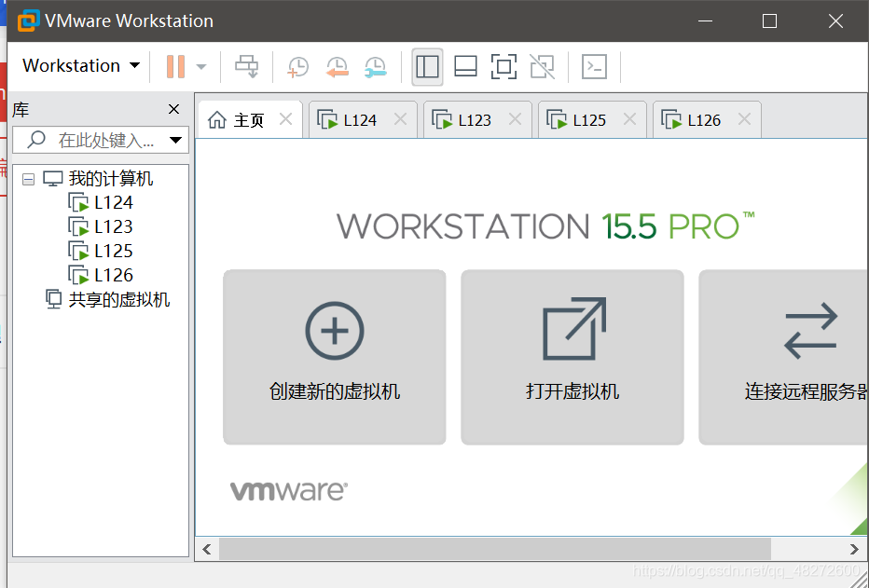The width and height of the screenshot is (869, 588).
Task: Open the power options dropdown arrow beside Pause
Action: pos(201,67)
